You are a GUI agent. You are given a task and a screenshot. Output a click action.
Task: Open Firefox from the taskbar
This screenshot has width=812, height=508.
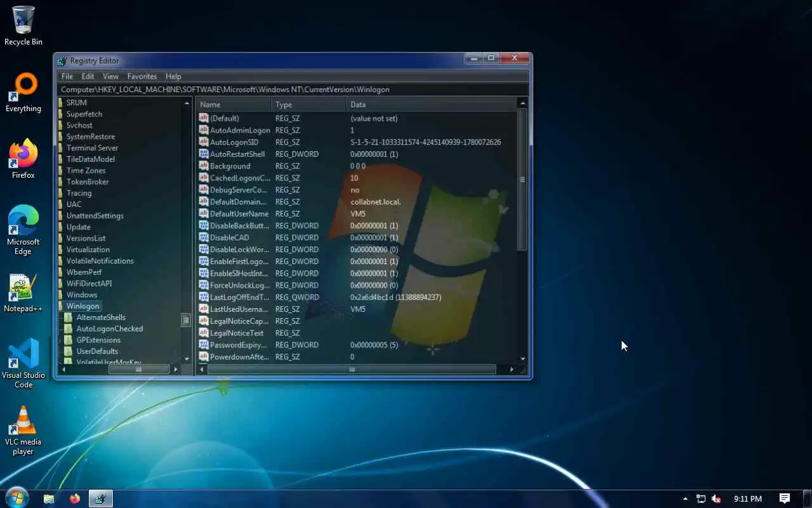pos(75,498)
